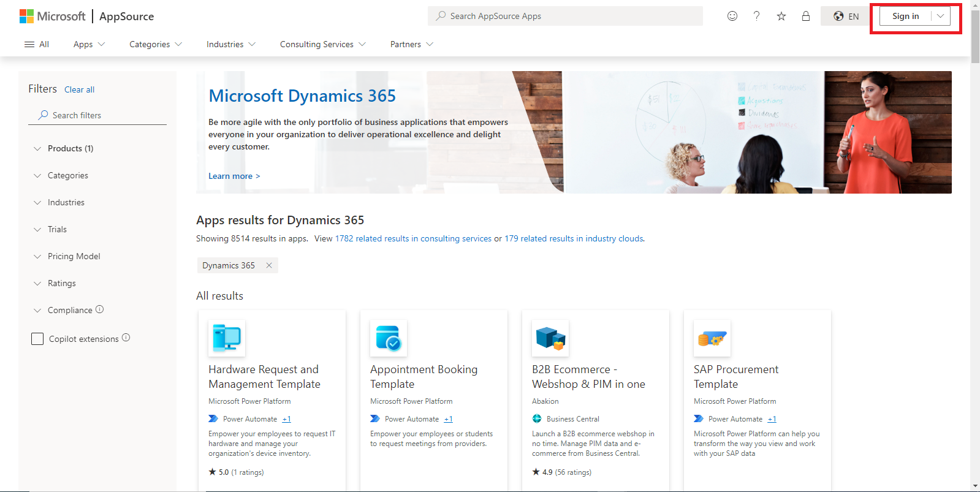
Task: Follow the Learn more link
Action: pos(234,176)
